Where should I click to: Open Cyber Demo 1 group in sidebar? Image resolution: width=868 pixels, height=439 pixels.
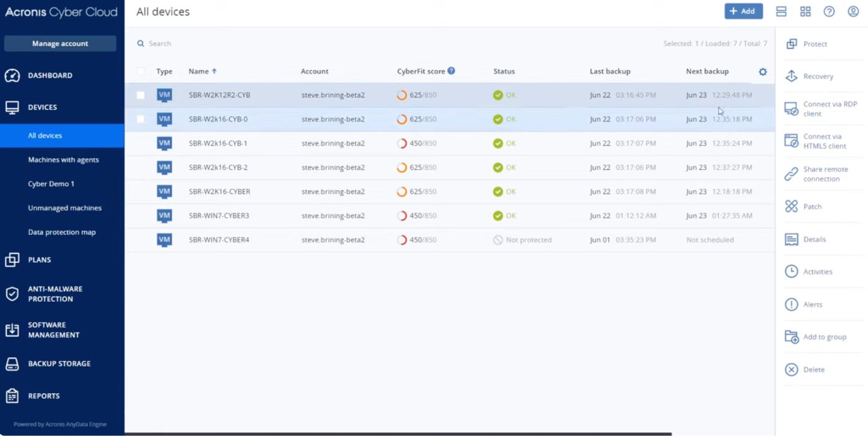click(x=51, y=184)
